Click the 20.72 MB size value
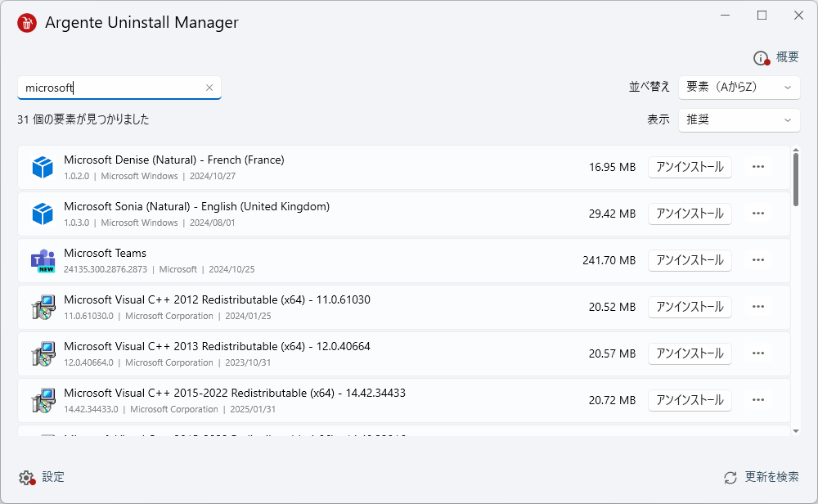This screenshot has width=818, height=504. click(x=612, y=400)
